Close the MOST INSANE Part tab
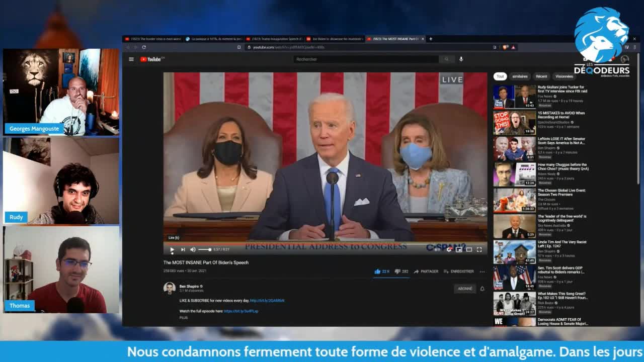Screen dimensions: 644x362 coord(423,39)
